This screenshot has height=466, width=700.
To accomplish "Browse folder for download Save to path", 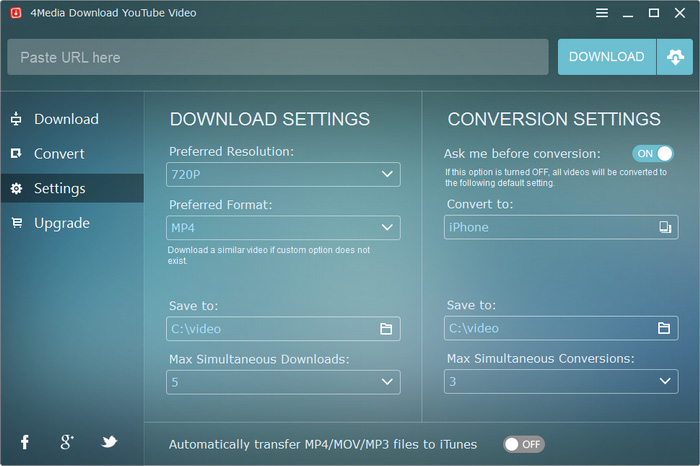I will [x=386, y=329].
